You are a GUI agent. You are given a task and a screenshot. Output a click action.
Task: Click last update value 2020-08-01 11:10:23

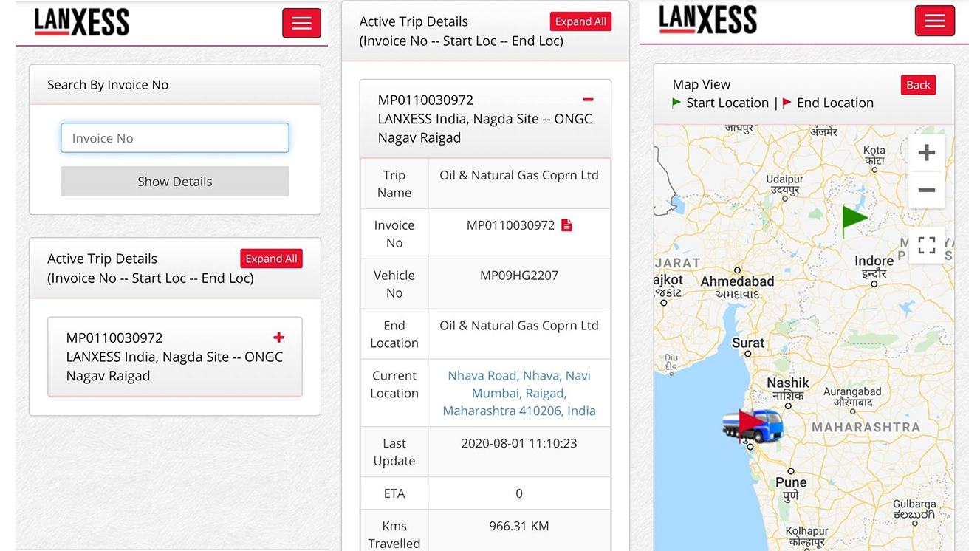pyautogui.click(x=519, y=444)
